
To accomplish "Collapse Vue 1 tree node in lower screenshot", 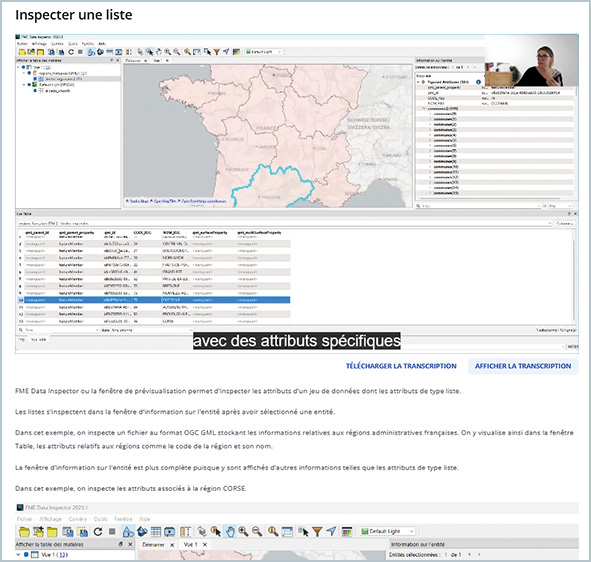I will click(18, 554).
